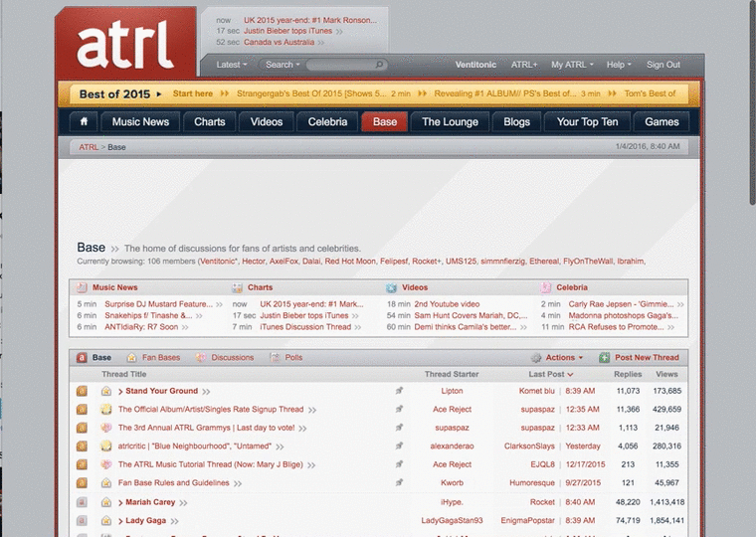This screenshot has height=537, width=756.
Task: Expand the Lady Gaga thread arrow
Action: [120, 521]
